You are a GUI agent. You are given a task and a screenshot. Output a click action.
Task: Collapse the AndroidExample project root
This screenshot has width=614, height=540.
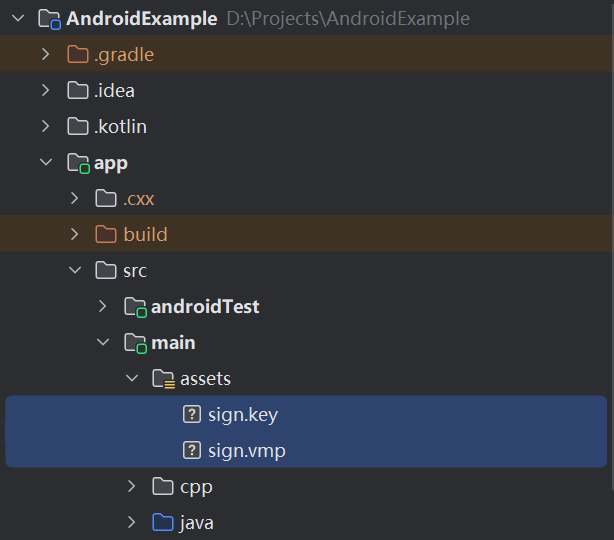(18, 19)
